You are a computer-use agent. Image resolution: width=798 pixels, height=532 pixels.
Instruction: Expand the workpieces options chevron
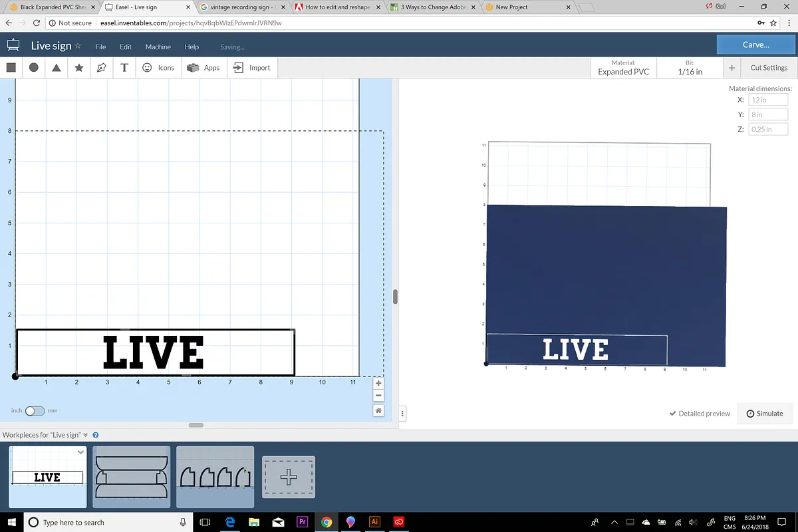(86, 435)
